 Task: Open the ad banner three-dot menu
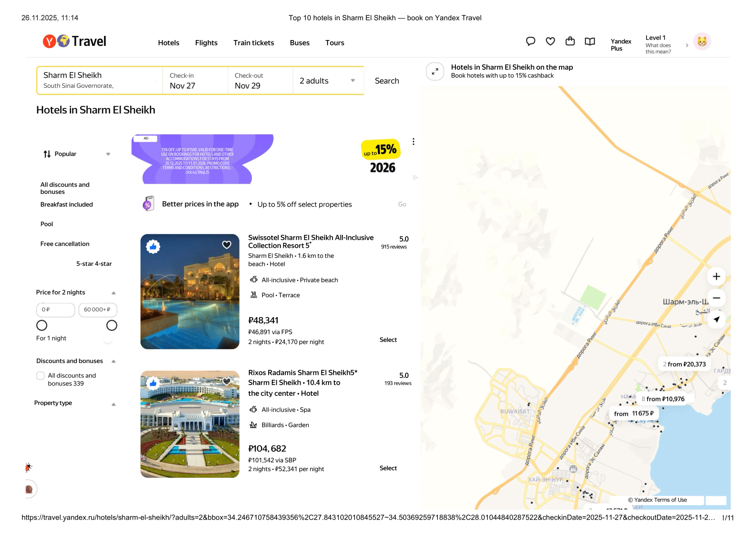[413, 142]
